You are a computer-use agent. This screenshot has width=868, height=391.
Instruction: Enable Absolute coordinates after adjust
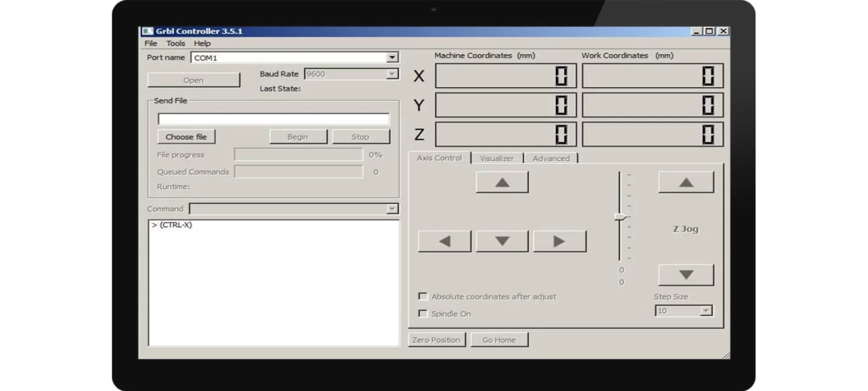click(x=423, y=296)
